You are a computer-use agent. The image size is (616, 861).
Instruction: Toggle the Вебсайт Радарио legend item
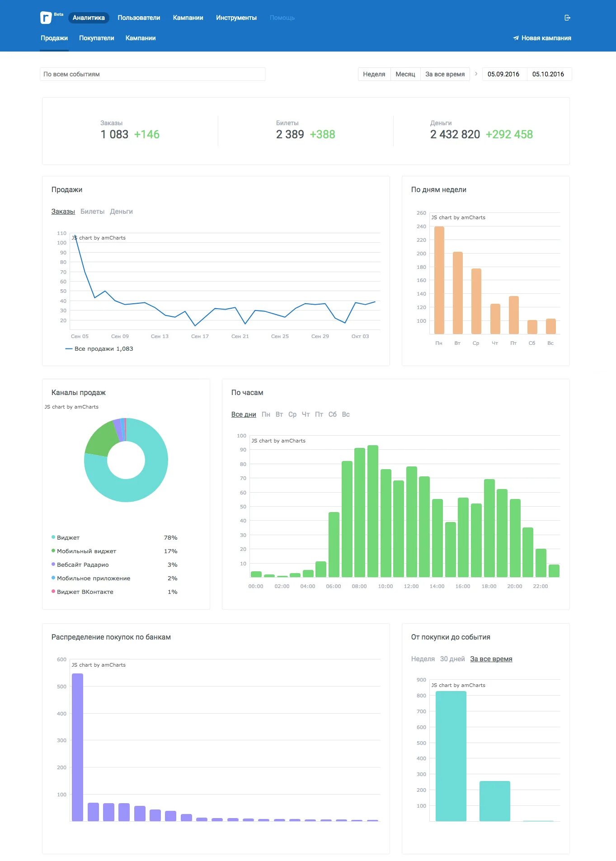80,565
